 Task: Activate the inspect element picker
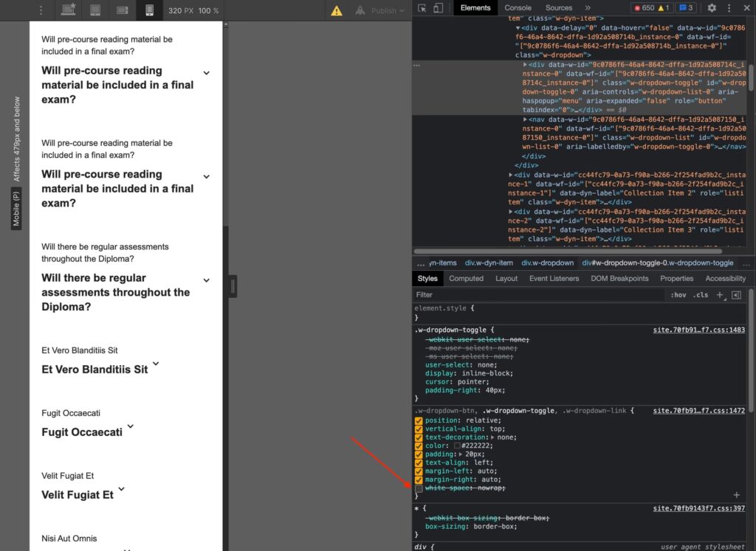tap(422, 8)
